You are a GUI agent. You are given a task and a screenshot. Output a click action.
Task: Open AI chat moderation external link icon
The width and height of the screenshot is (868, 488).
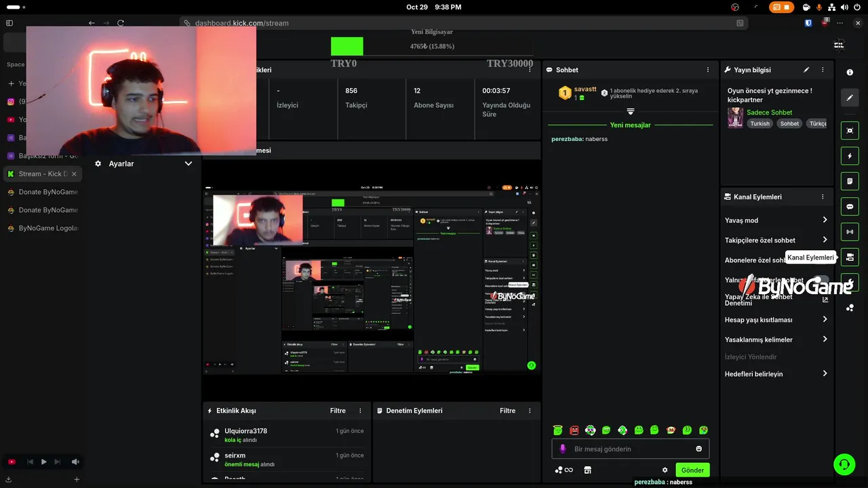pos(825,300)
